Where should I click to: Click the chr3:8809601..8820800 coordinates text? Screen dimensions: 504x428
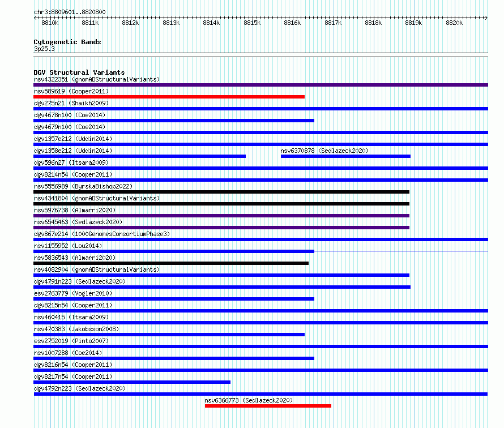70,12
